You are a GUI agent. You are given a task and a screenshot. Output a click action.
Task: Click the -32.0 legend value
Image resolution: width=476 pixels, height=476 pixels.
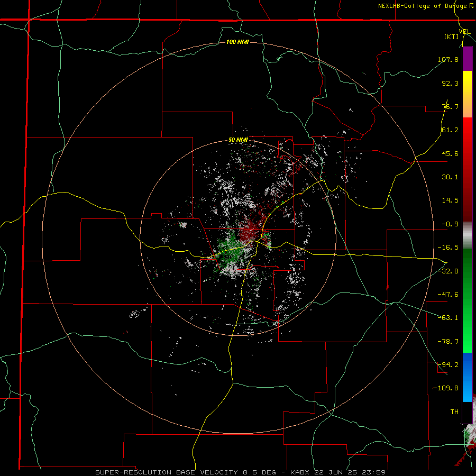(448, 271)
